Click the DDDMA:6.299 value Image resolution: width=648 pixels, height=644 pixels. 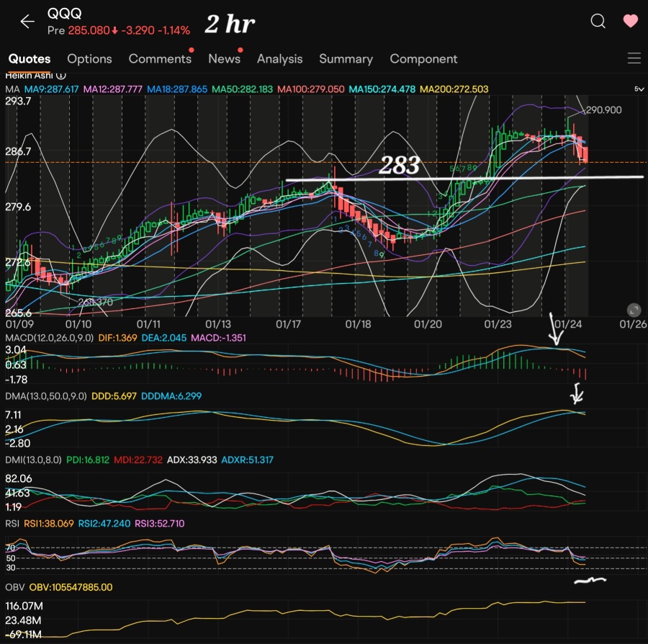(x=171, y=396)
